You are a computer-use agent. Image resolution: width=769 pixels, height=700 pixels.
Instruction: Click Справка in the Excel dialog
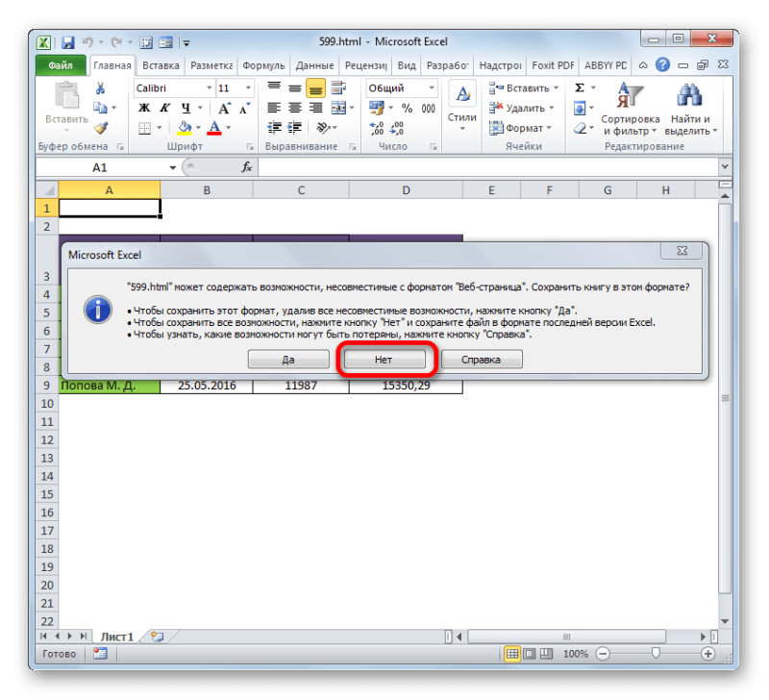[482, 360]
